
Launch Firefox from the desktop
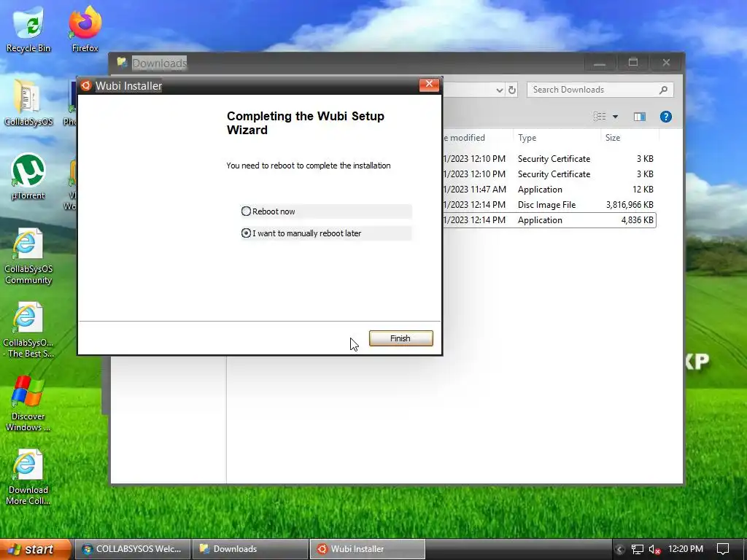click(x=85, y=28)
